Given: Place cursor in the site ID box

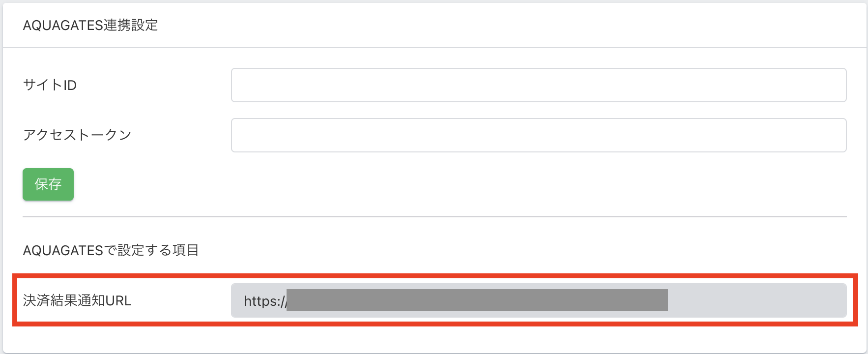Looking at the screenshot, I should (538, 85).
